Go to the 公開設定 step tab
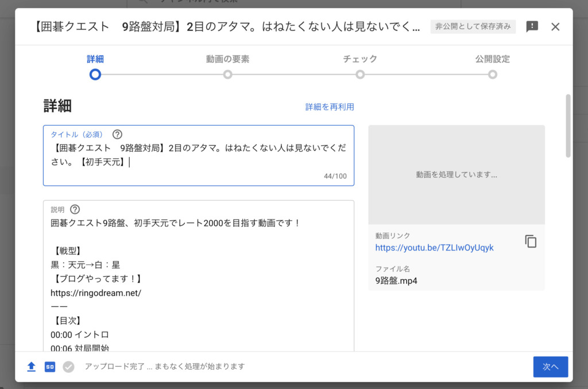Viewport: 588px width, 389px height. (492, 59)
